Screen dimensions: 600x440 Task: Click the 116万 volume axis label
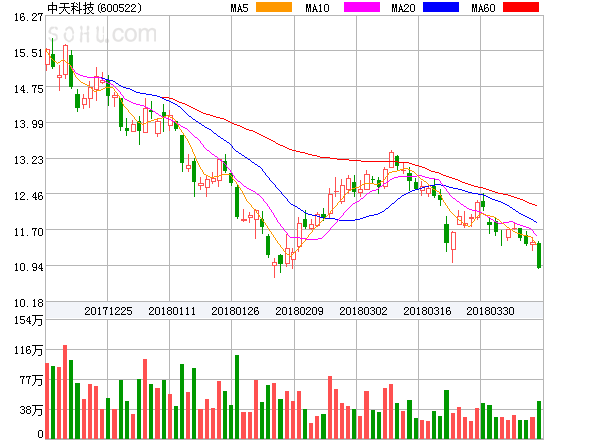28,350
